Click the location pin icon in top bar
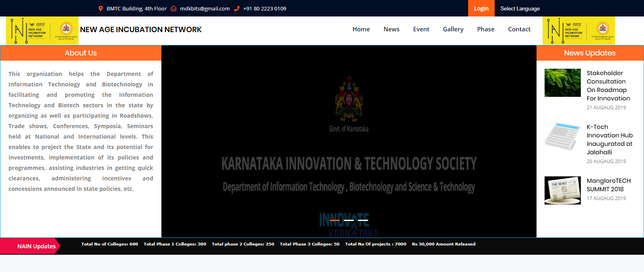Screen dimensions: 644x272 click(101, 8)
